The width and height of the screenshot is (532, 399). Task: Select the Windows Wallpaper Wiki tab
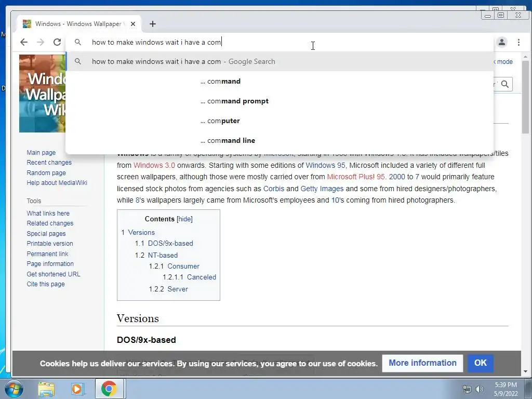[79, 24]
